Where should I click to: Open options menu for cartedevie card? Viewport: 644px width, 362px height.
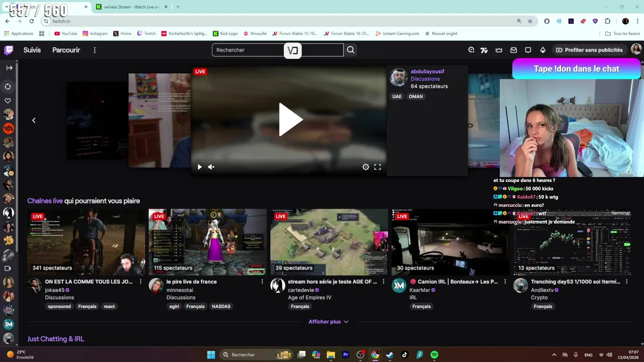[383, 282]
